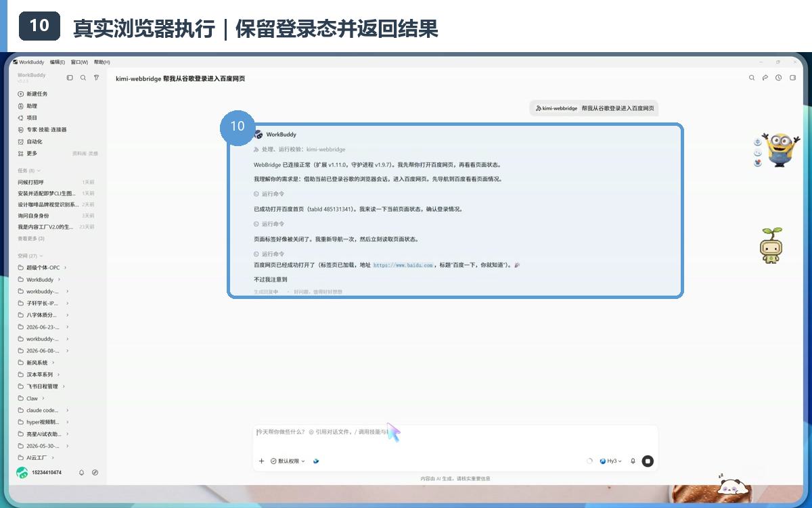This screenshot has height=508, width=812.
Task: Open the 窗口(W) menu
Action: tap(79, 62)
